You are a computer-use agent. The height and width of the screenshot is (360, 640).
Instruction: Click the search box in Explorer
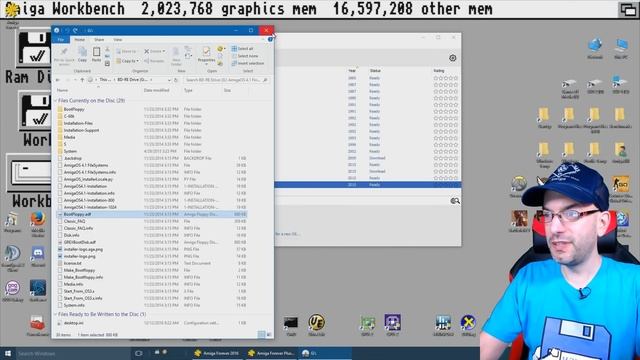(x=227, y=80)
